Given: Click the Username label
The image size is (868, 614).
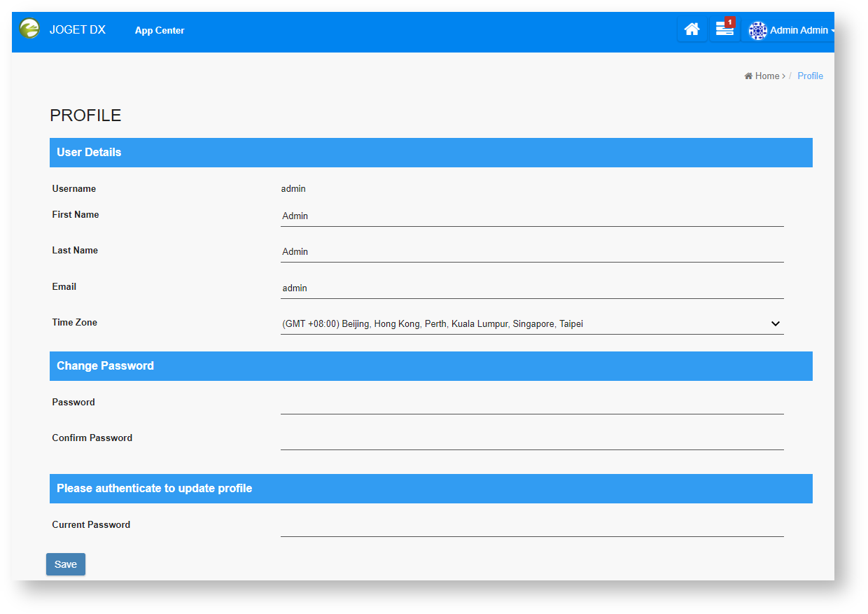Looking at the screenshot, I should (74, 189).
